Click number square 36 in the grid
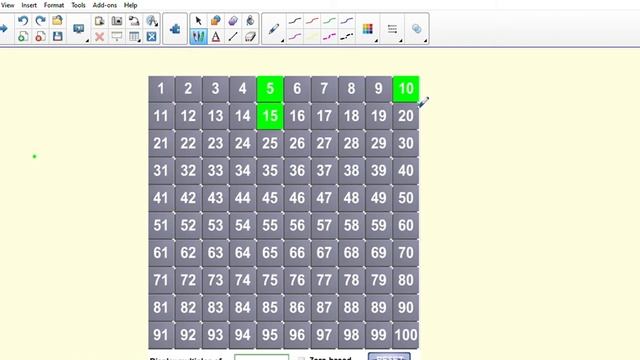Image resolution: width=640 pixels, height=360 pixels. coord(297,171)
